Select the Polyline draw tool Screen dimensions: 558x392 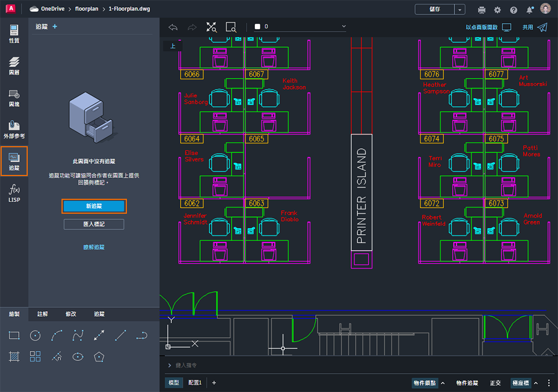coord(142,336)
